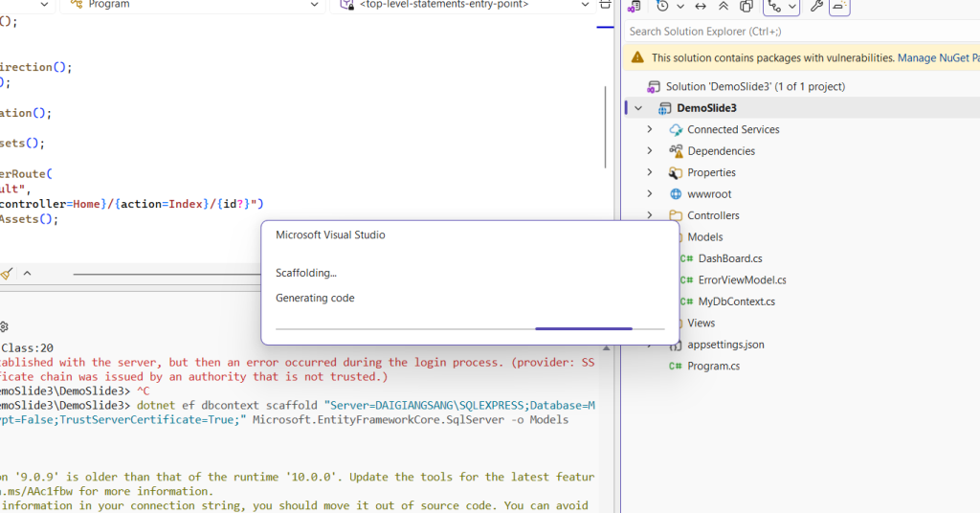The height and width of the screenshot is (513, 980).
Task: Expand the Dependencies tree node
Action: tap(650, 151)
